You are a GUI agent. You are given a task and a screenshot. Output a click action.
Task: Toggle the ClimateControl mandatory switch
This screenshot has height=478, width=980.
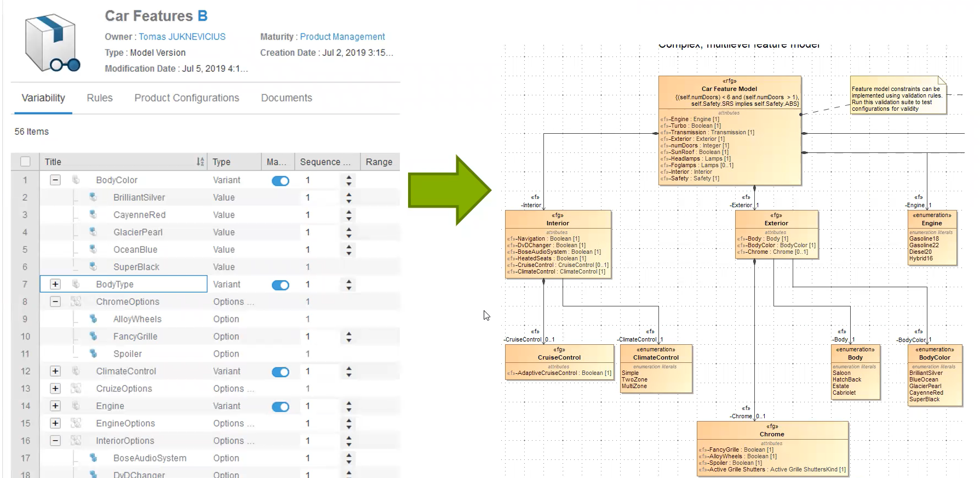280,372
